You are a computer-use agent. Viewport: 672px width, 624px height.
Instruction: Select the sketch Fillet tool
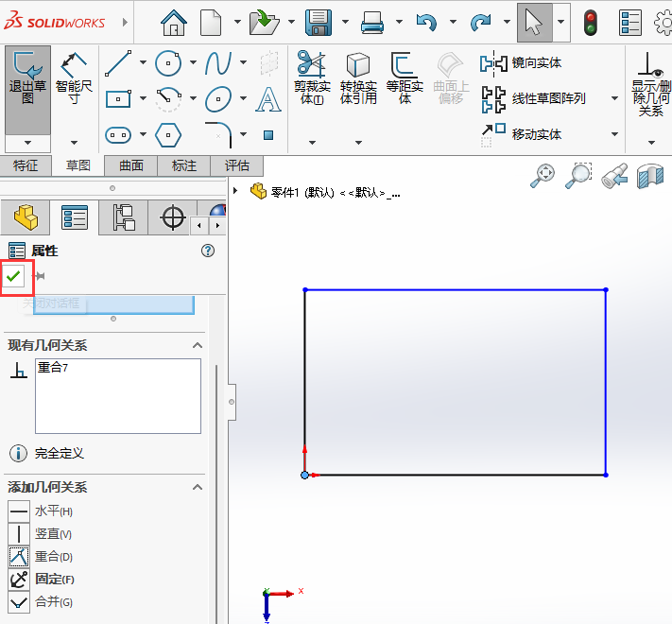point(218,135)
